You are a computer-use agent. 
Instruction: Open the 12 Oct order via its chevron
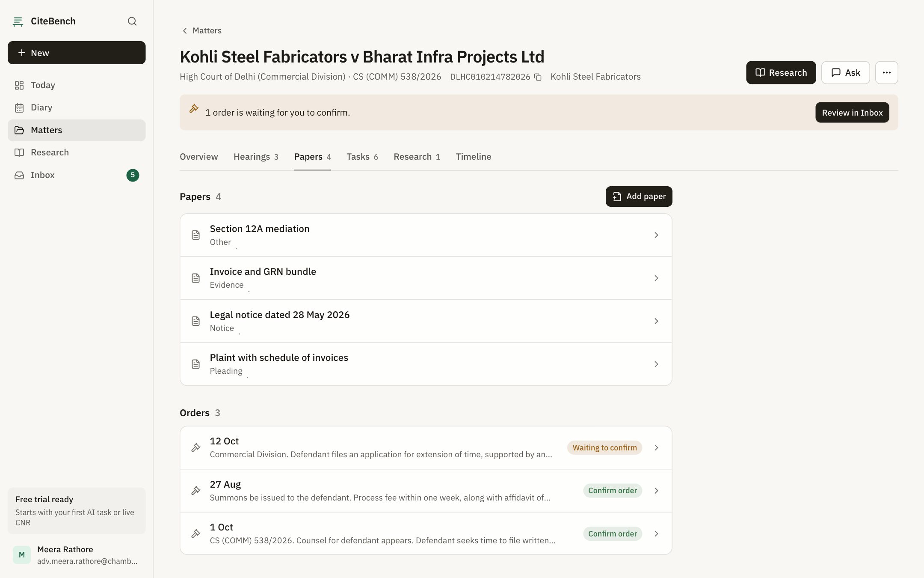[x=656, y=447]
